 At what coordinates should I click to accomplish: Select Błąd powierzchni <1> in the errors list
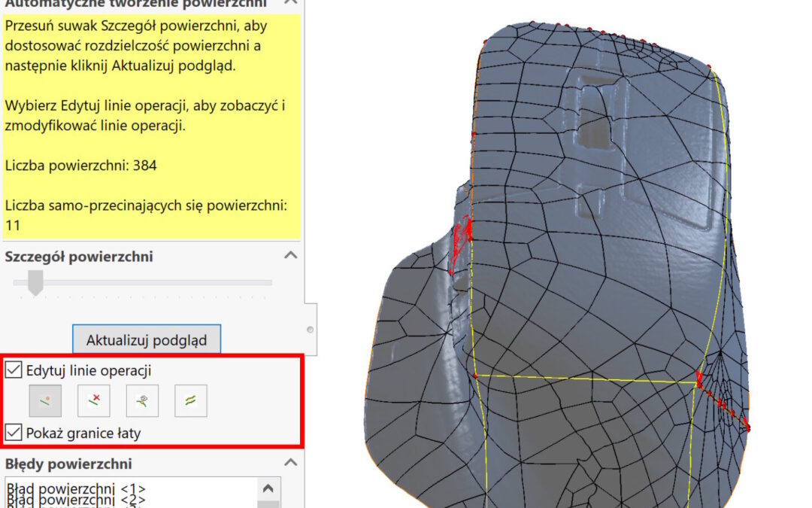click(x=75, y=488)
